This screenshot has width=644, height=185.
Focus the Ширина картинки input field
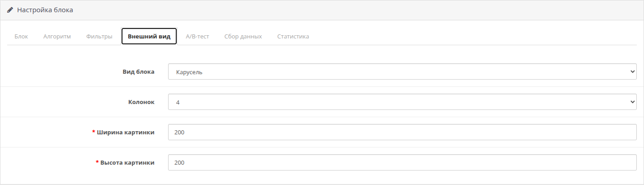coord(402,133)
